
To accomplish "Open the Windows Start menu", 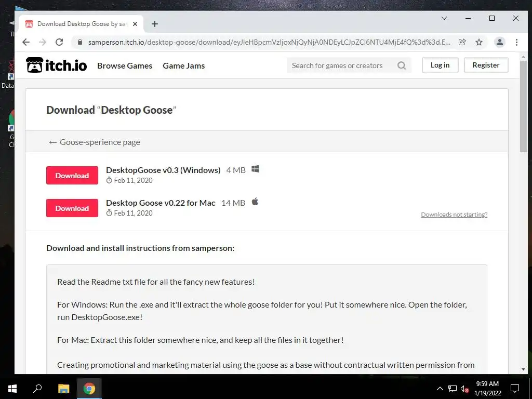I will (x=12, y=389).
